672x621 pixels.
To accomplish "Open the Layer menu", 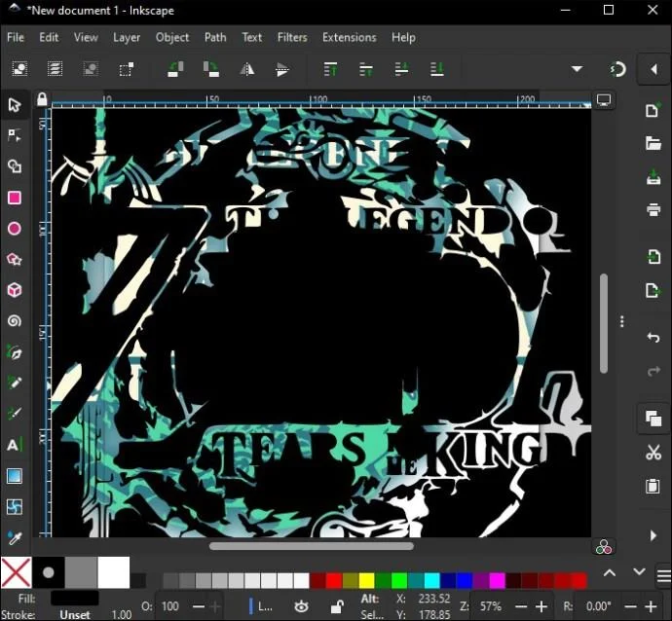I will tap(127, 38).
